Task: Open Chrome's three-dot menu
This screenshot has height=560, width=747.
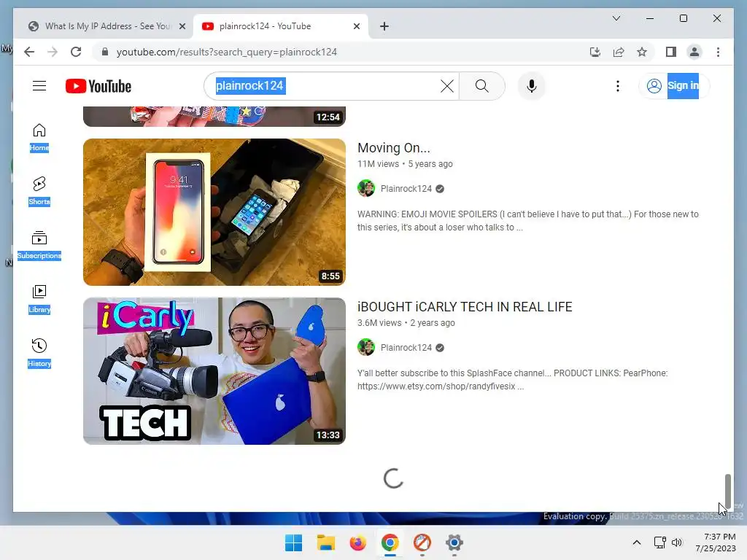Action: 718,52
